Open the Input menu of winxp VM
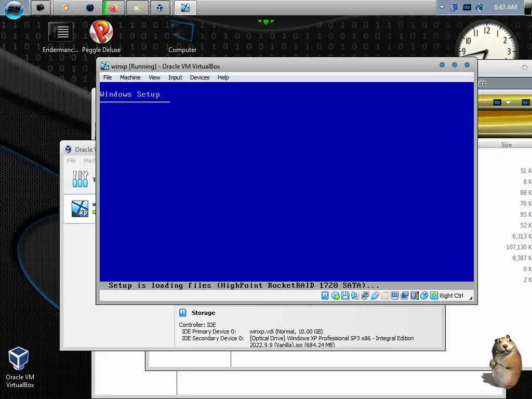 pos(175,77)
